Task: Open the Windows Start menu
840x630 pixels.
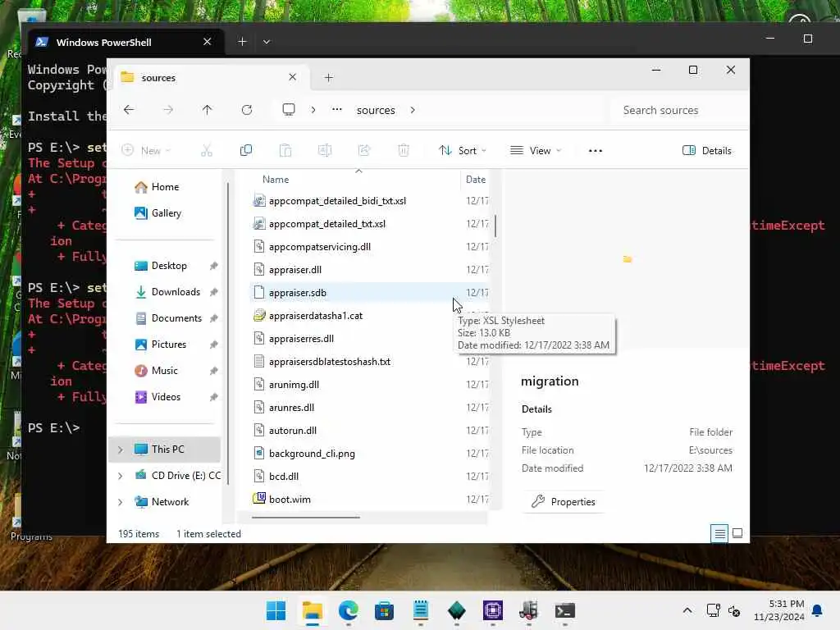Action: 276,610
